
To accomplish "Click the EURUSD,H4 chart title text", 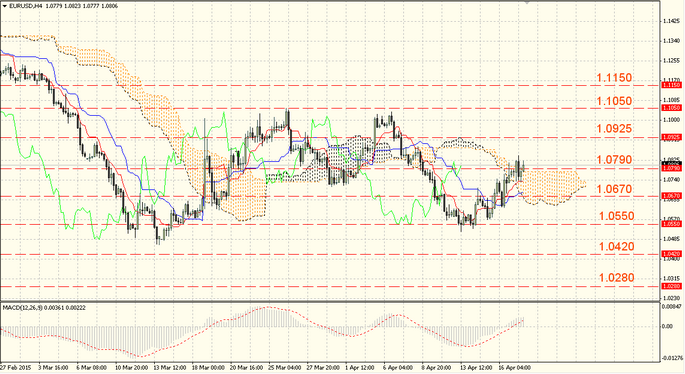I will (x=22, y=6).
